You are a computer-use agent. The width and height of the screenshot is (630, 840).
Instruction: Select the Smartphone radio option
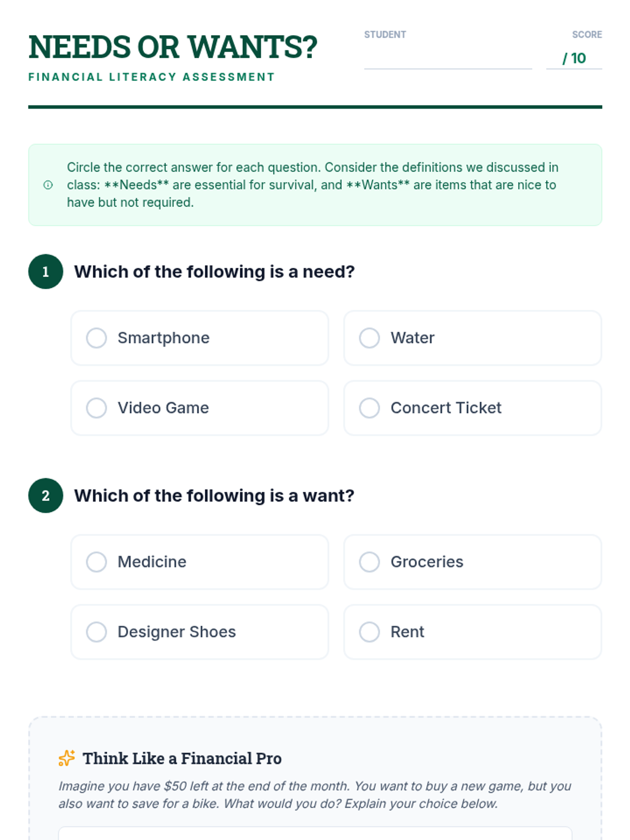(x=97, y=338)
